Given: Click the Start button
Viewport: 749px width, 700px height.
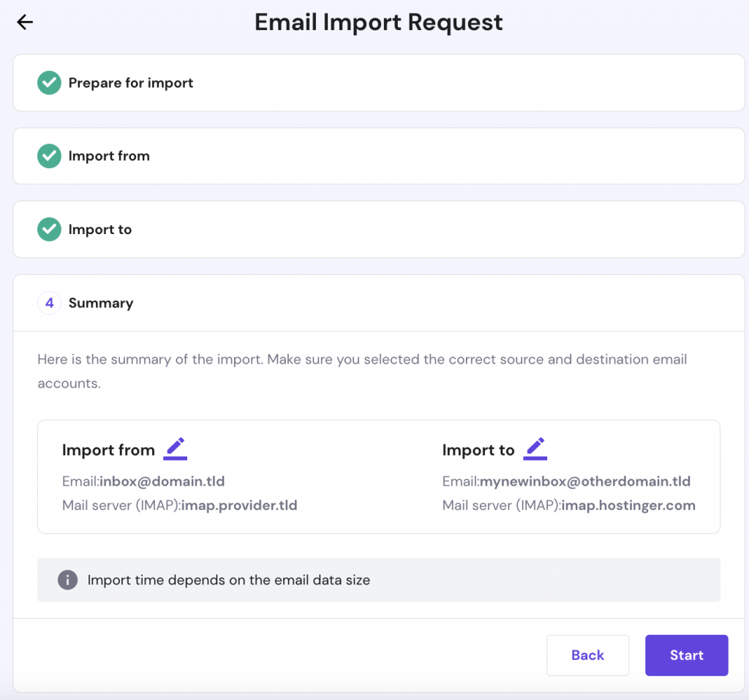Looking at the screenshot, I should (686, 655).
